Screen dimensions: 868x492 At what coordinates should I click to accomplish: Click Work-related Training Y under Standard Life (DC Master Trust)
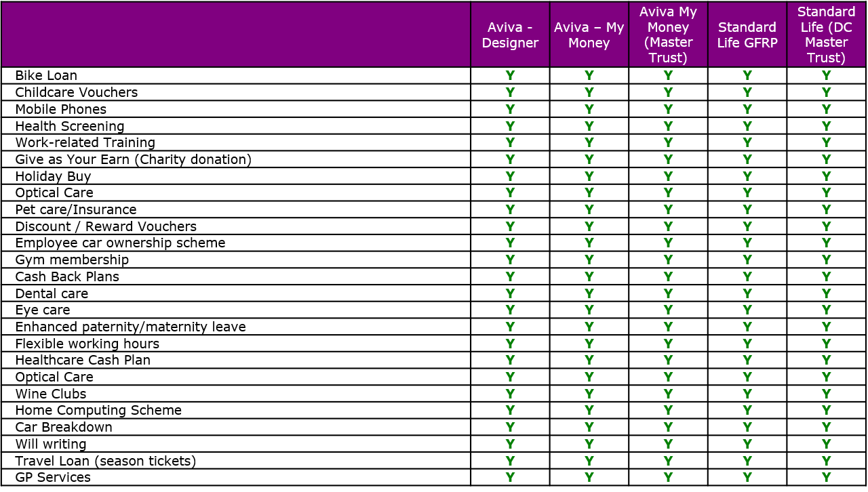coord(826,142)
